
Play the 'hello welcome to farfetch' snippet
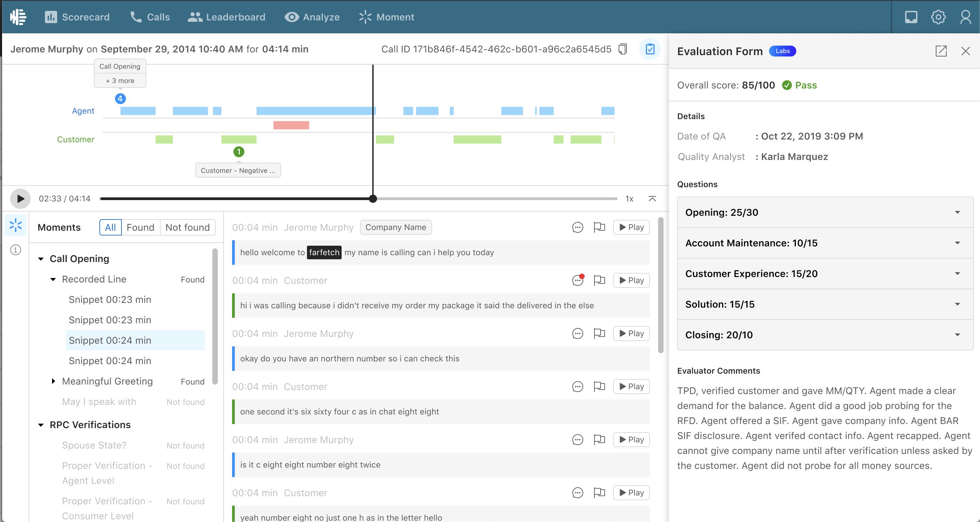[x=631, y=227]
